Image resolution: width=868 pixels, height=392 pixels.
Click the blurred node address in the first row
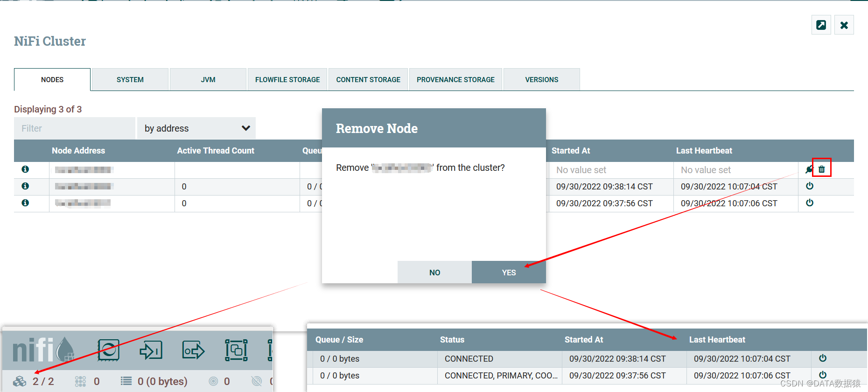[84, 170]
